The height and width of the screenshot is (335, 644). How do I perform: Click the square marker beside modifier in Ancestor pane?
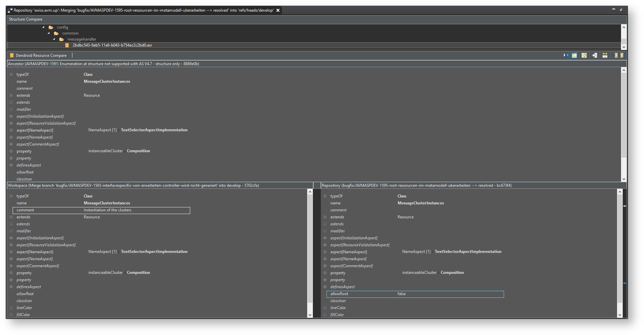(x=11, y=109)
